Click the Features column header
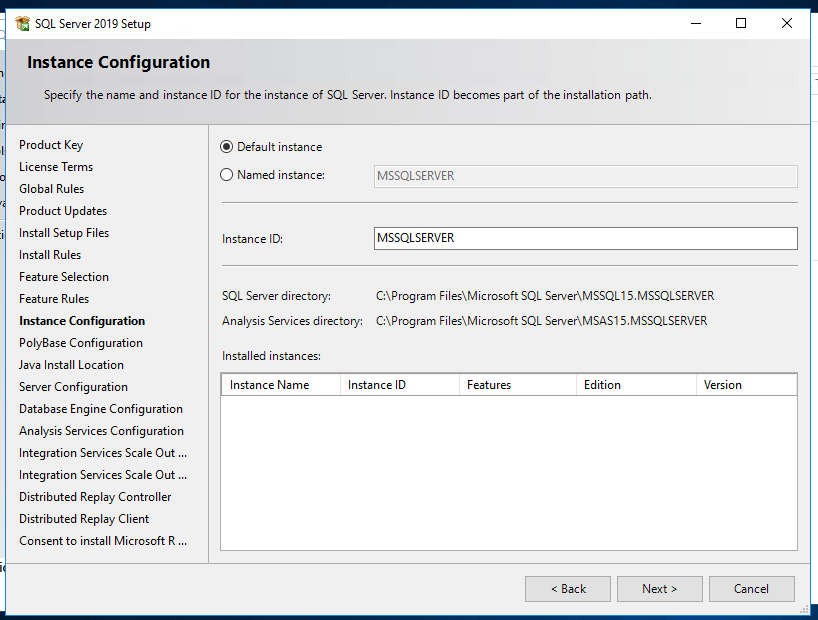The image size is (818, 620). (x=518, y=385)
